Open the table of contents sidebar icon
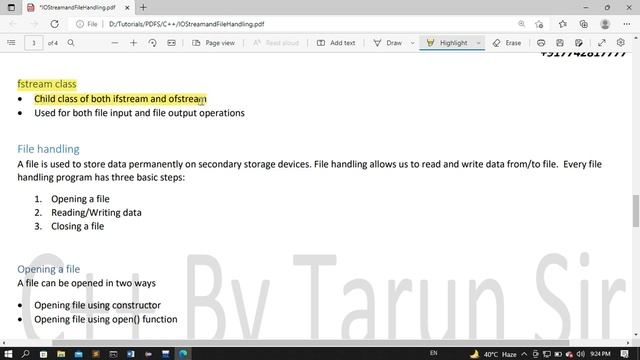The height and width of the screenshot is (360, 640). [11, 42]
